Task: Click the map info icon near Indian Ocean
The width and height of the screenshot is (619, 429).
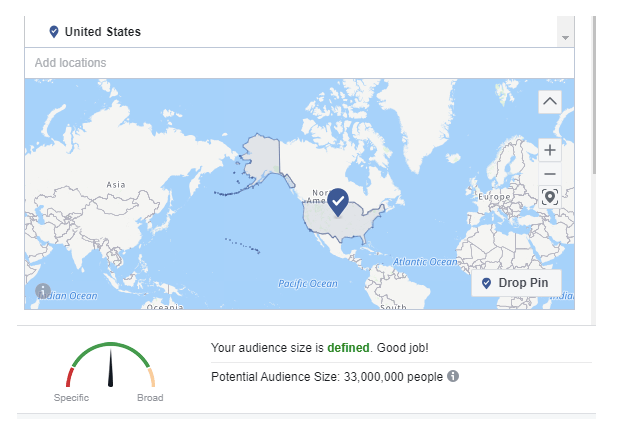Action: [x=43, y=291]
